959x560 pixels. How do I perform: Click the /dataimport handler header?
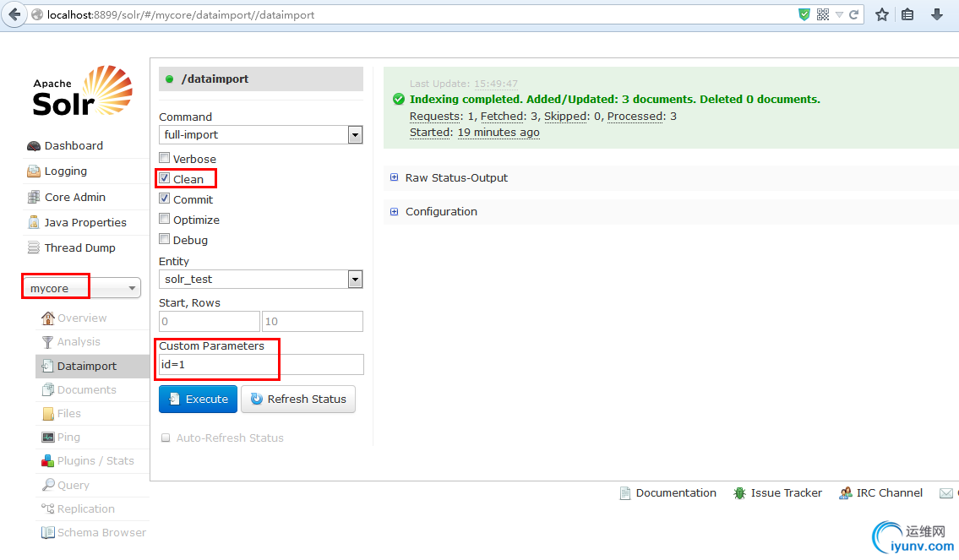260,79
